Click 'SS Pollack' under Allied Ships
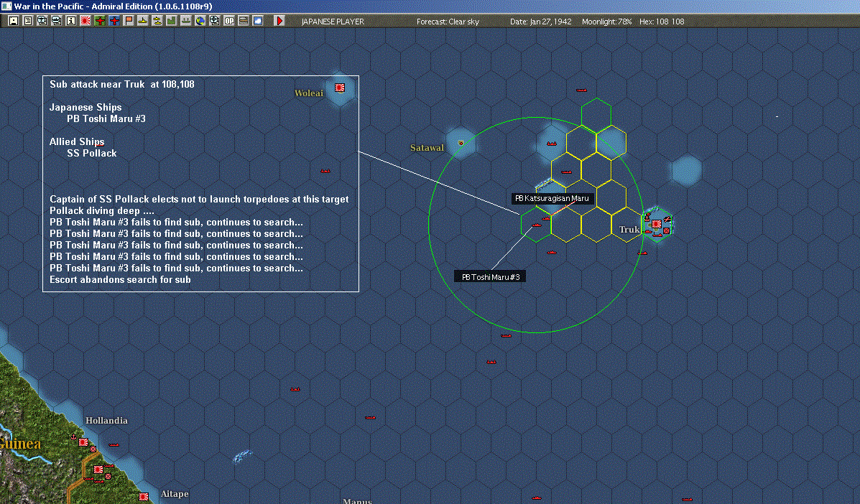This screenshot has width=860, height=504. pos(91,154)
